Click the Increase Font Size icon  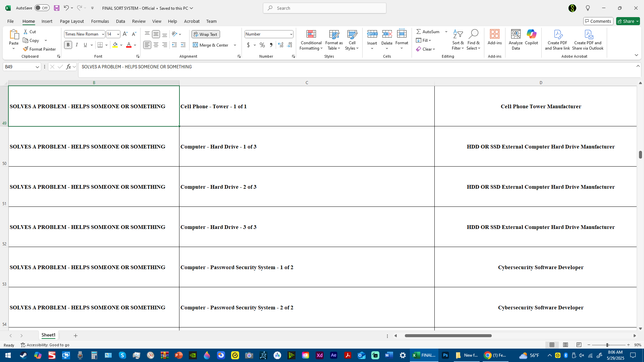[125, 34]
